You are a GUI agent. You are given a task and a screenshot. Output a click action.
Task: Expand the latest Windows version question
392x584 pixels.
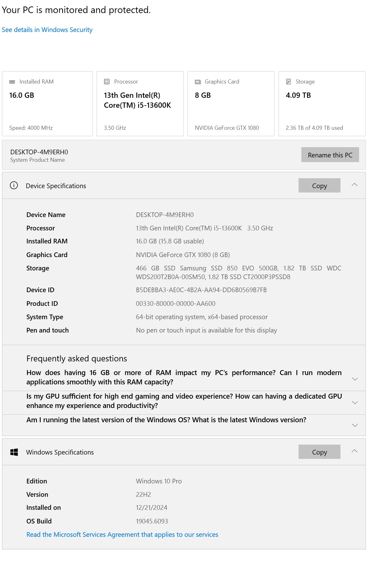click(355, 425)
